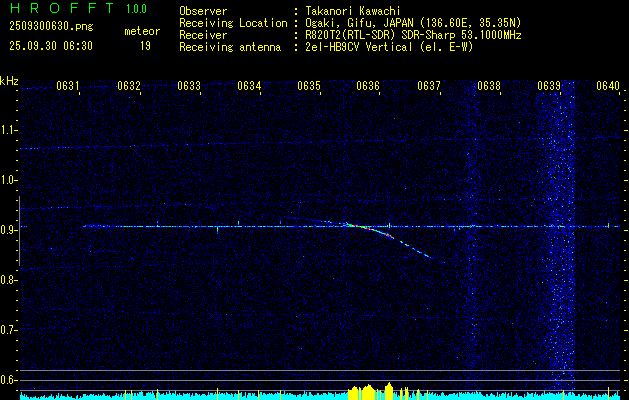The image size is (629, 400).
Task: Click the noise burst band near 0639
Action: pos(561,237)
